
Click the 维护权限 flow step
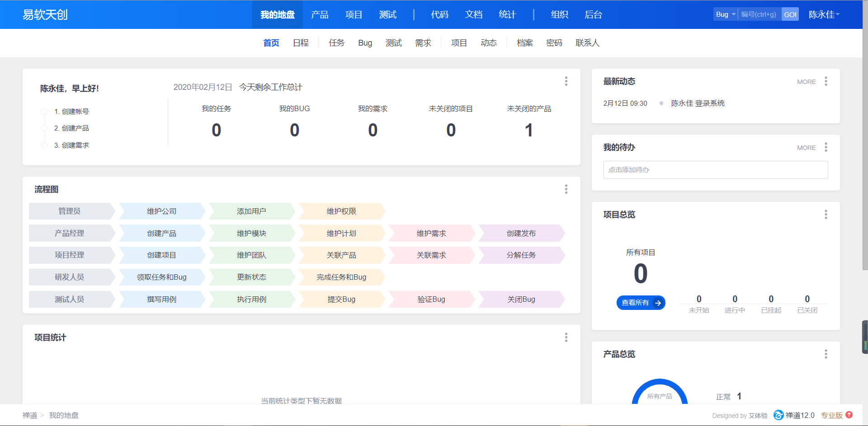click(342, 211)
